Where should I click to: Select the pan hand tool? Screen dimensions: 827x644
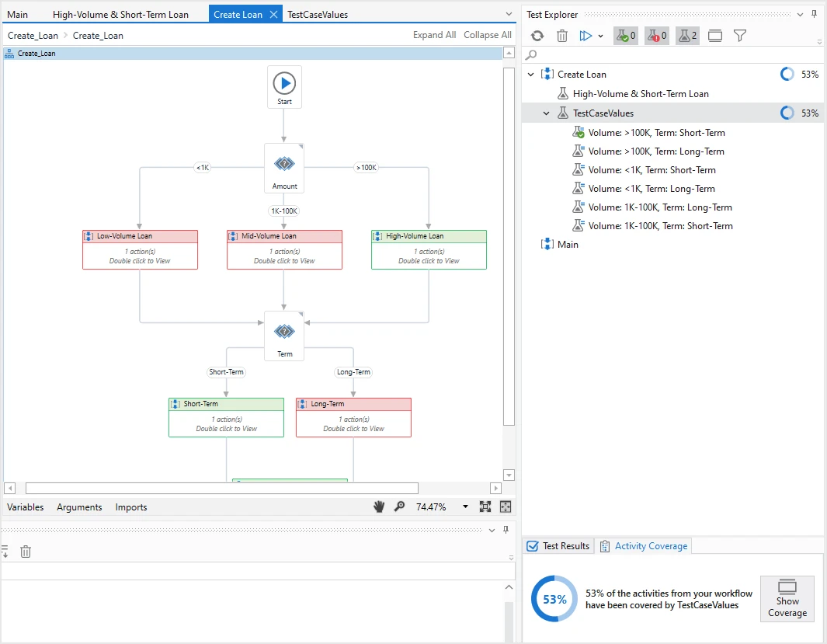pos(379,506)
